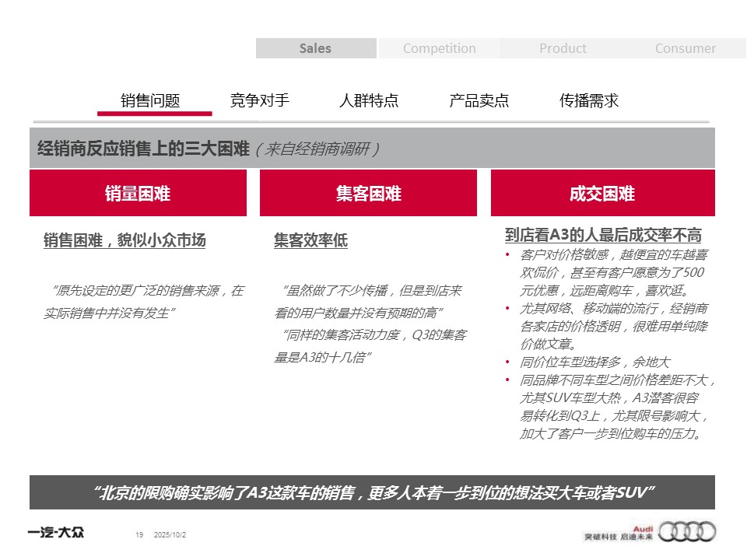Open the Product tab
The height and width of the screenshot is (560, 747).
click(563, 48)
